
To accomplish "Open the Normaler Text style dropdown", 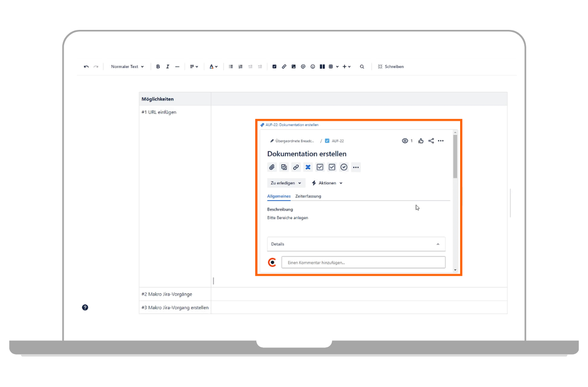I will [127, 67].
